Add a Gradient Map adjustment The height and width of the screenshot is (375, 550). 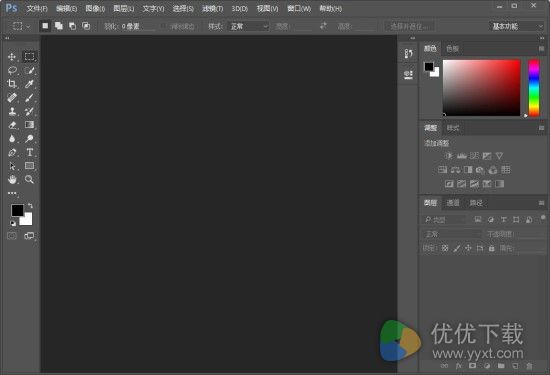tap(499, 184)
